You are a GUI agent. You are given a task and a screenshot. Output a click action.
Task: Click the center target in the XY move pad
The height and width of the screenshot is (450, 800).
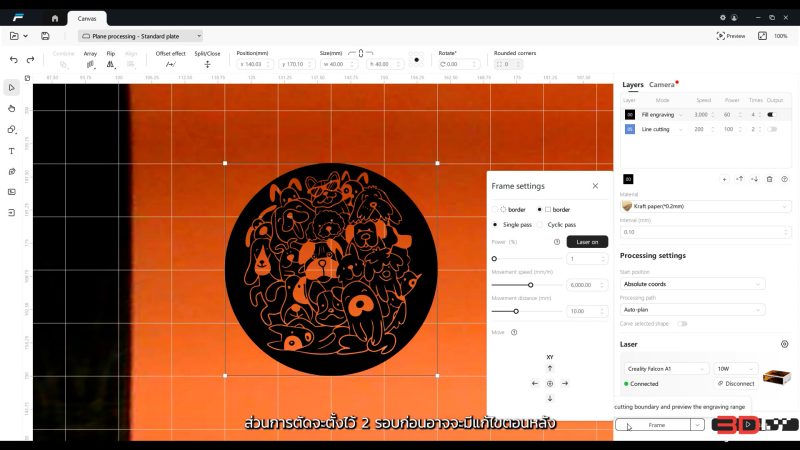[x=550, y=383]
